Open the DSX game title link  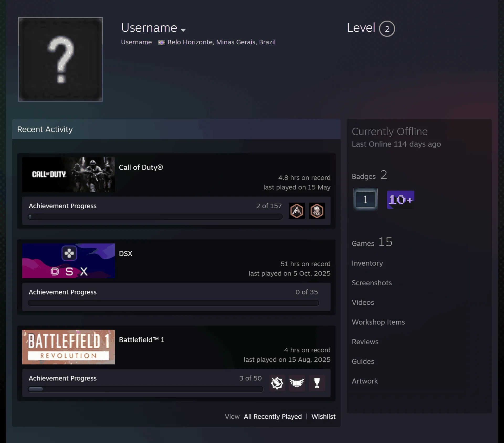click(x=126, y=254)
